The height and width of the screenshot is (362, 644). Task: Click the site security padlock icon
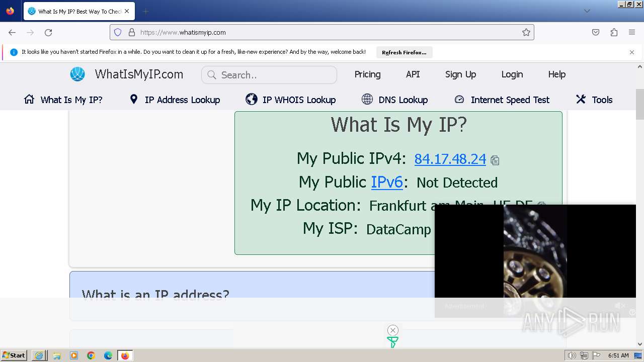132,32
